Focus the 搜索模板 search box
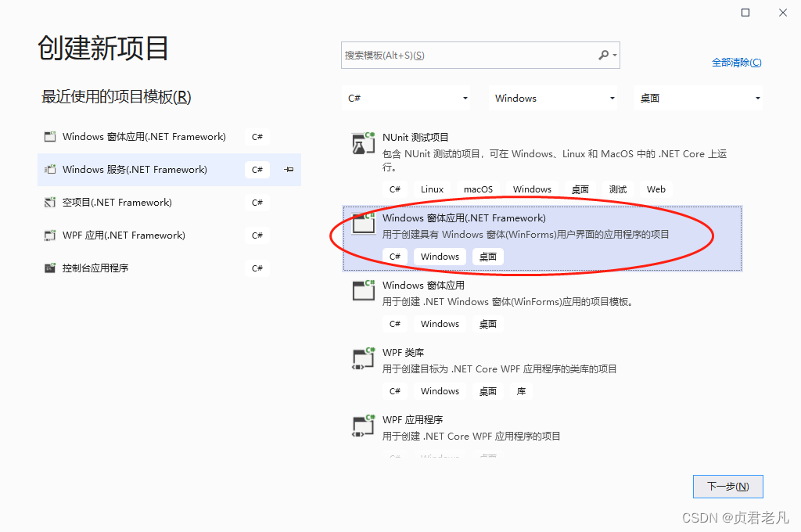This screenshot has height=532, width=801. pos(480,56)
